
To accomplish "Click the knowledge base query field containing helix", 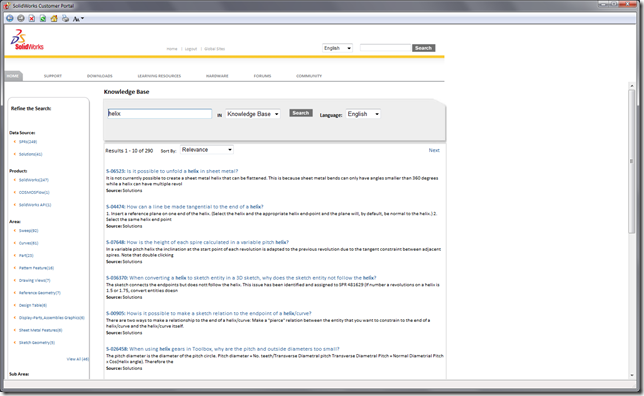I will pos(159,114).
